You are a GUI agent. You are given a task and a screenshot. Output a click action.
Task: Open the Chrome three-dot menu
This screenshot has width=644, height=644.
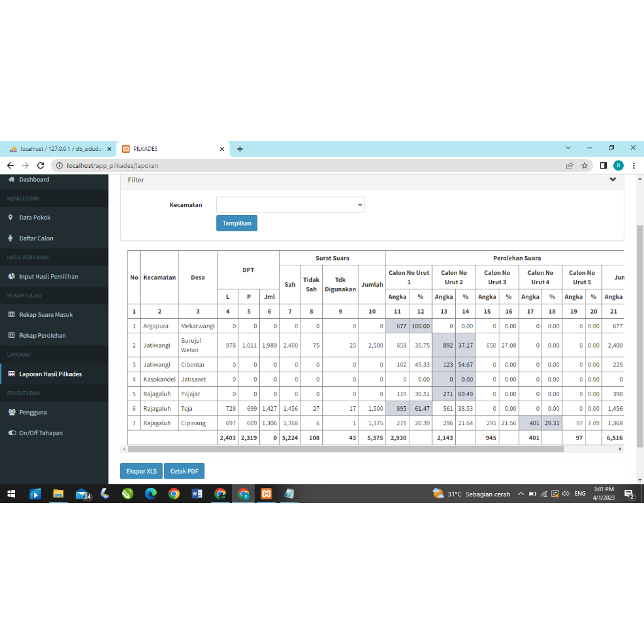[x=634, y=165]
